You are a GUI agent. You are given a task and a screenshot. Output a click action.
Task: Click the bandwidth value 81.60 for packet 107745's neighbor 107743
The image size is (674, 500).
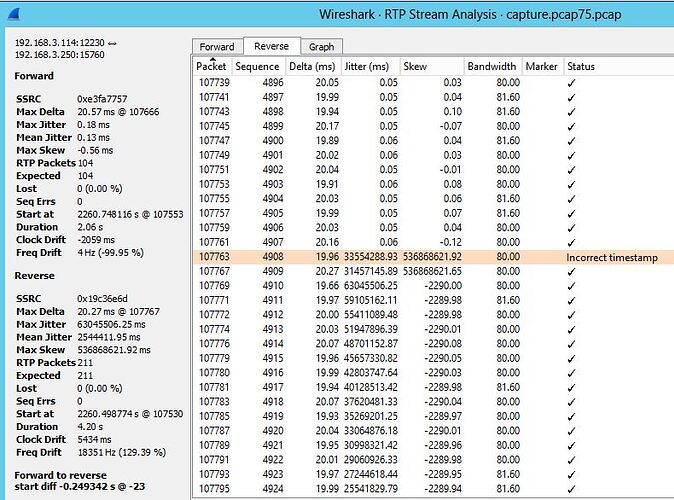coord(508,112)
